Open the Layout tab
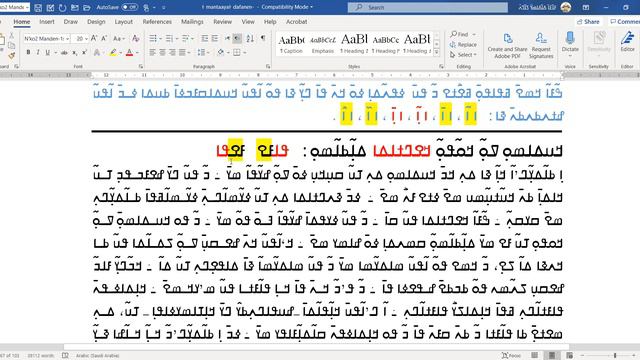640x360 pixels. click(x=123, y=22)
